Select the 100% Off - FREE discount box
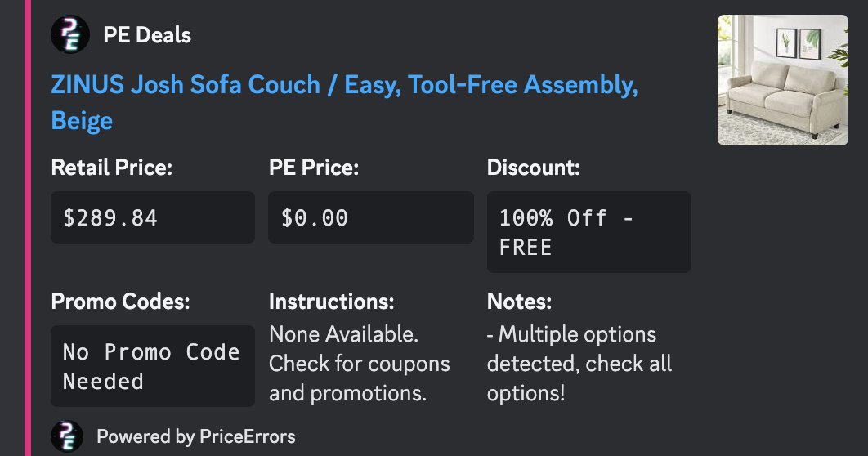Image resolution: width=868 pixels, height=456 pixels. [588, 232]
